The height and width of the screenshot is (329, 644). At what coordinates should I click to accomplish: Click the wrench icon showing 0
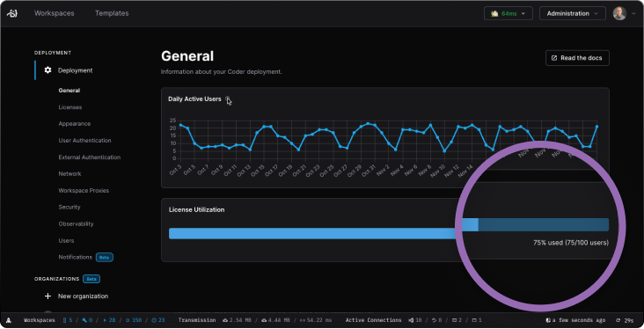84,320
